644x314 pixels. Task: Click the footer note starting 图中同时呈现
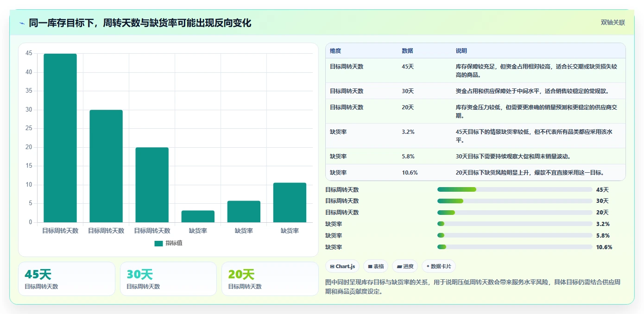(473, 287)
